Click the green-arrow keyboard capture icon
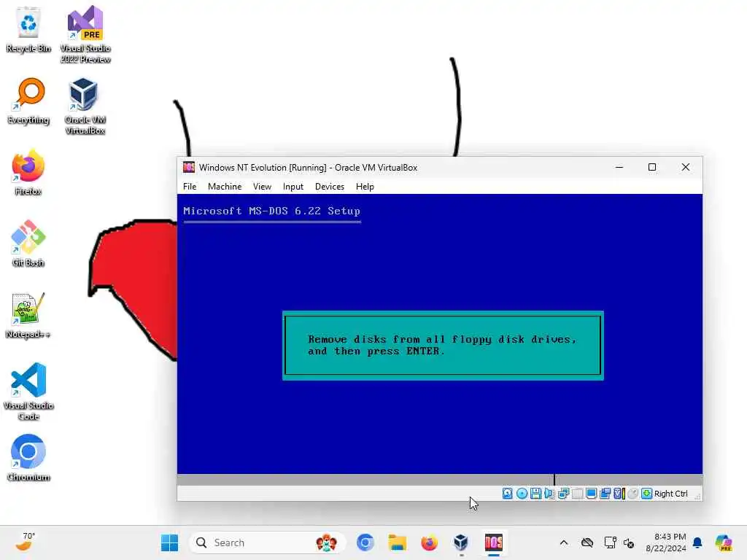Viewport: 747px width, 560px height. coord(646,494)
